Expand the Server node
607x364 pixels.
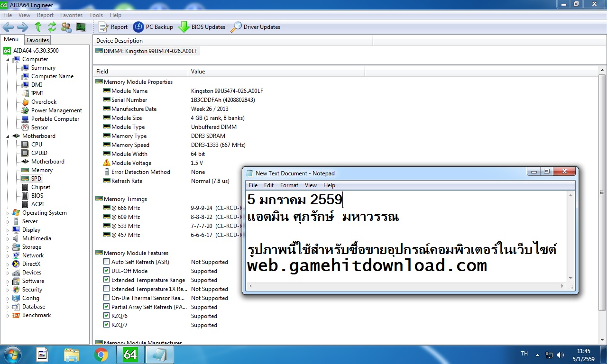click(8, 222)
